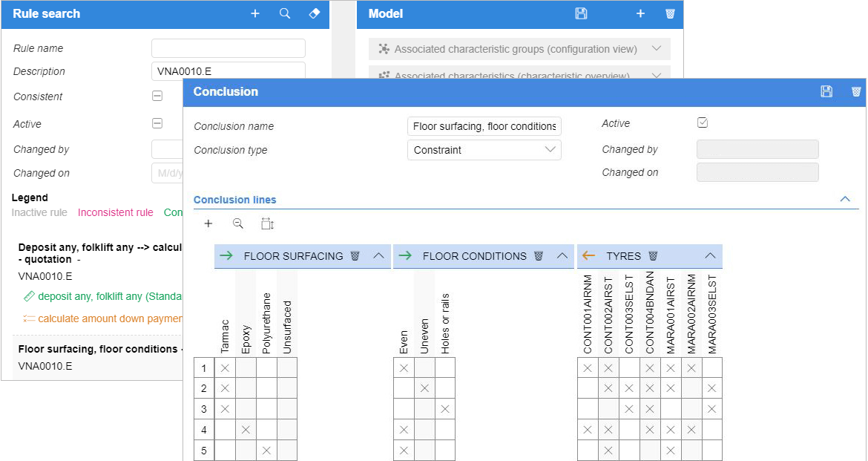Collapse the FLOOR CONDITIONS column group
Screen dimensions: 868x461
(562, 256)
